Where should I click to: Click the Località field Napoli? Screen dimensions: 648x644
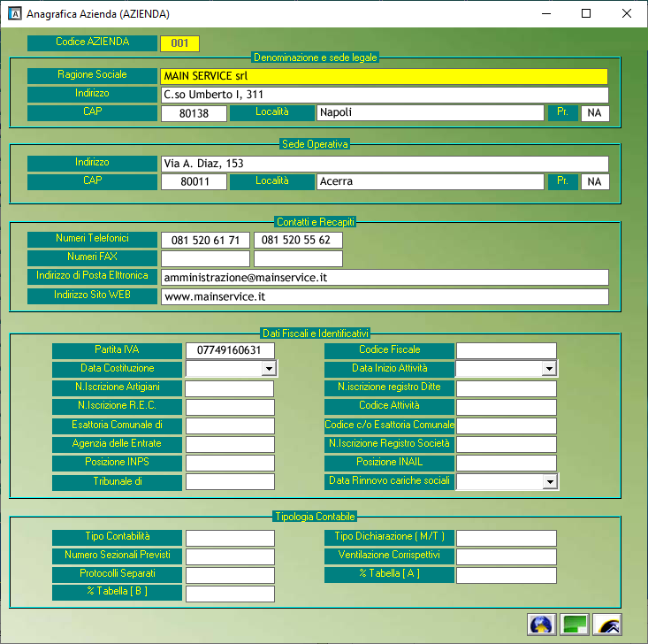click(x=431, y=112)
